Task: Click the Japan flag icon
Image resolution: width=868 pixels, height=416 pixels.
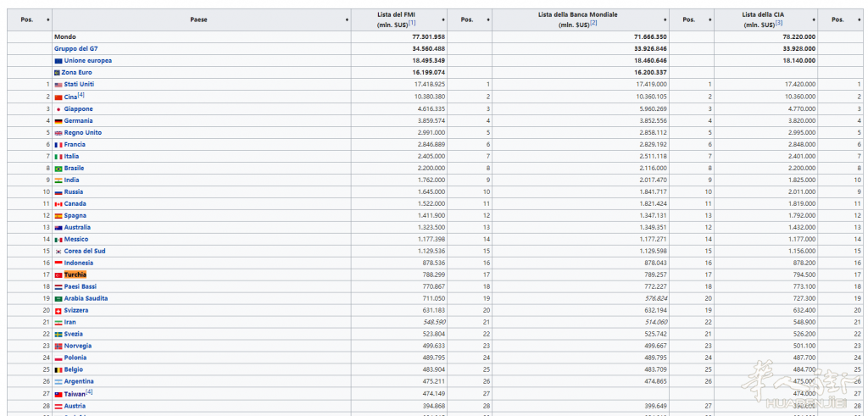Action: (x=58, y=109)
